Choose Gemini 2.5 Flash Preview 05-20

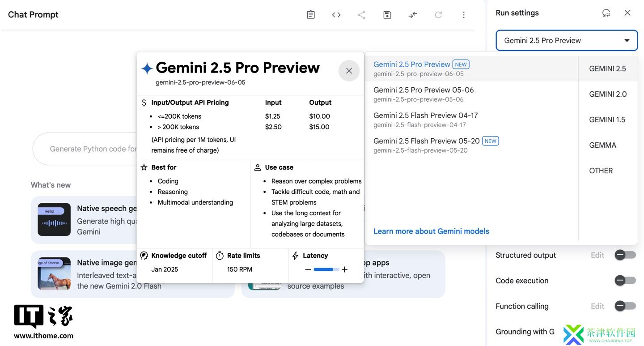(472, 145)
